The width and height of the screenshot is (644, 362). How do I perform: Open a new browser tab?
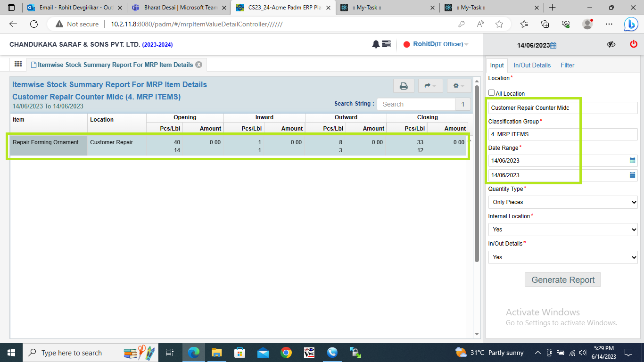pos(553,8)
